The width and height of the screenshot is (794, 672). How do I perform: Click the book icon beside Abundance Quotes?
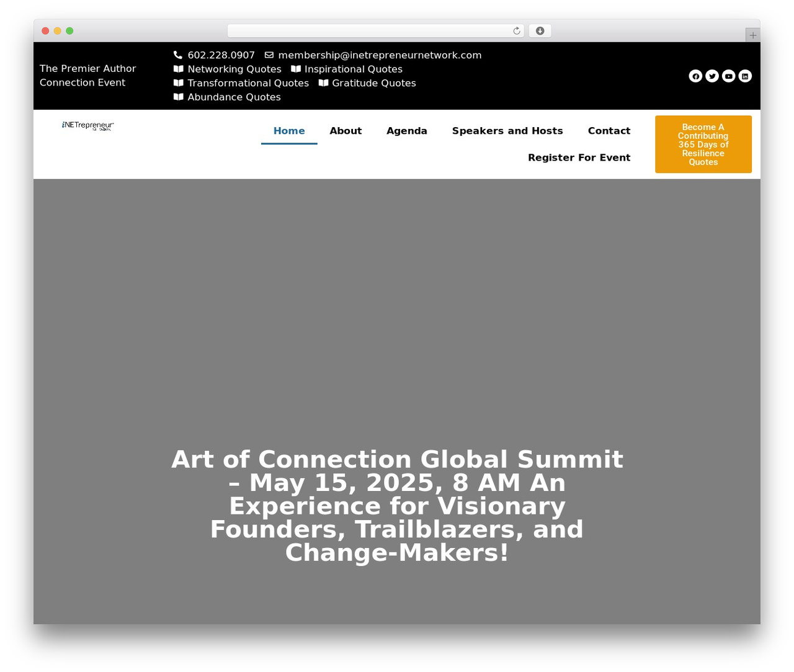pyautogui.click(x=179, y=97)
